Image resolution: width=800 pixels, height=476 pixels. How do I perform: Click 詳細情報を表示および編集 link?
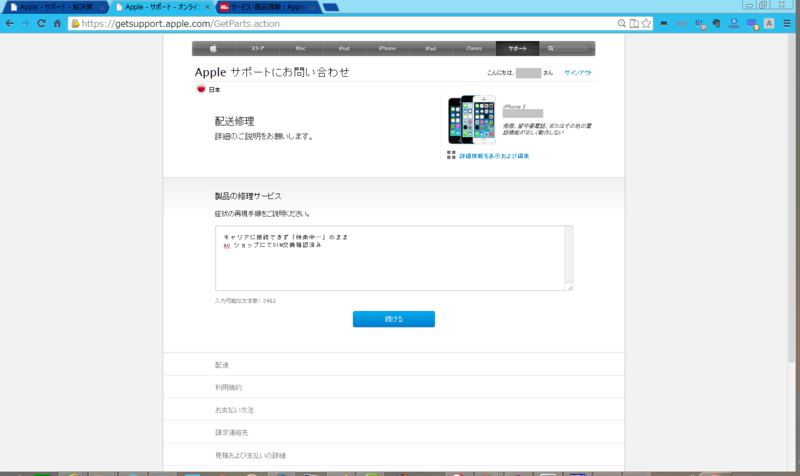pos(494,156)
